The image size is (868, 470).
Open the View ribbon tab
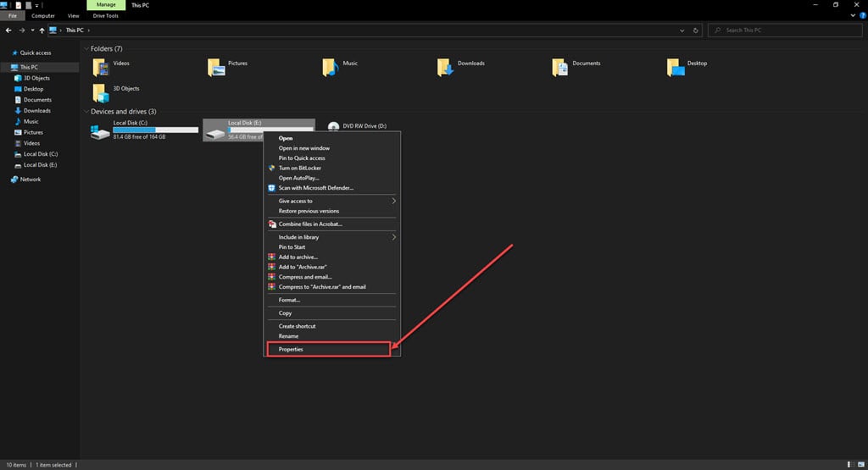click(x=73, y=16)
